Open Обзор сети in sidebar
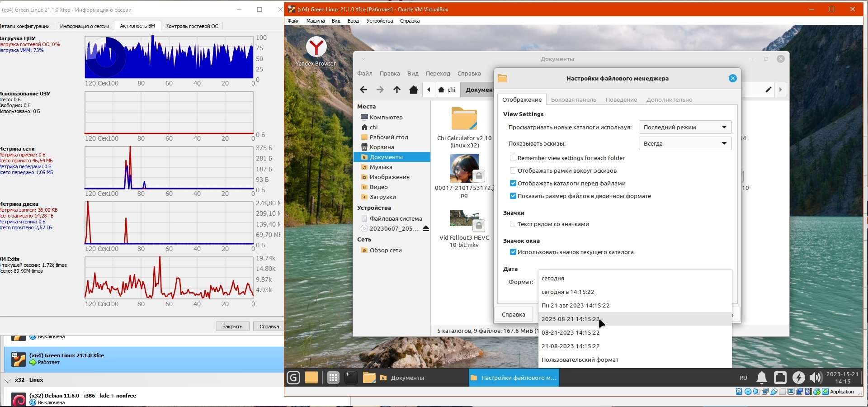The image size is (868, 407). tap(392, 250)
